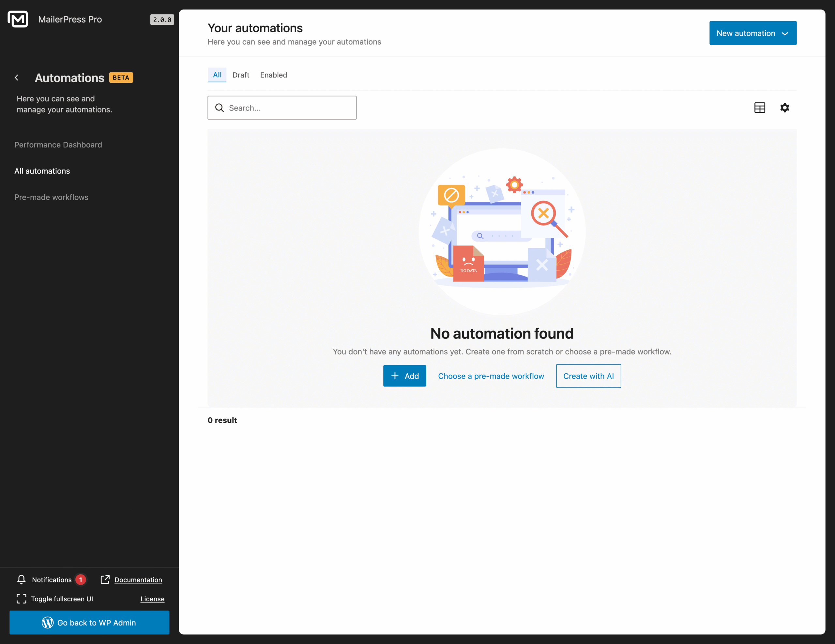Click the search magnifier icon

[220, 108]
